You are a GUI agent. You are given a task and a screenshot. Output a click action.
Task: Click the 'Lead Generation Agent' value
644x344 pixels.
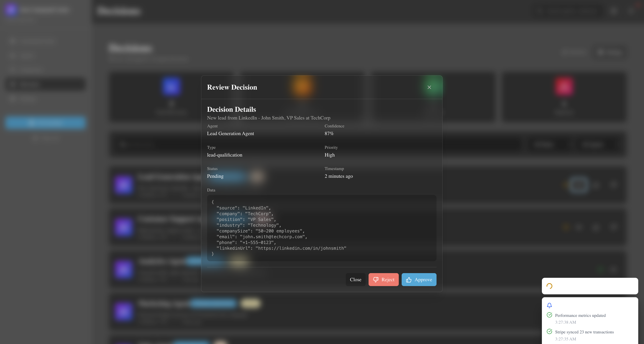click(230, 134)
